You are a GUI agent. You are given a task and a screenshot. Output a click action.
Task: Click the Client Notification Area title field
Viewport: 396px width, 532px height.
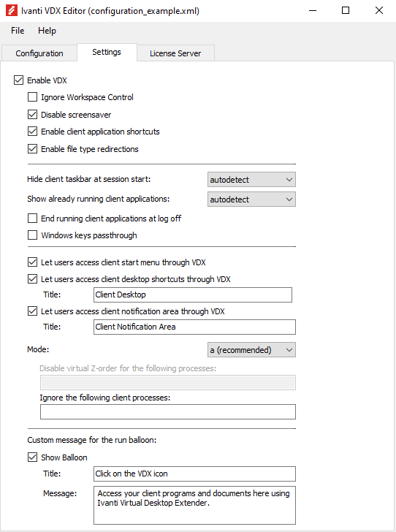coord(194,327)
